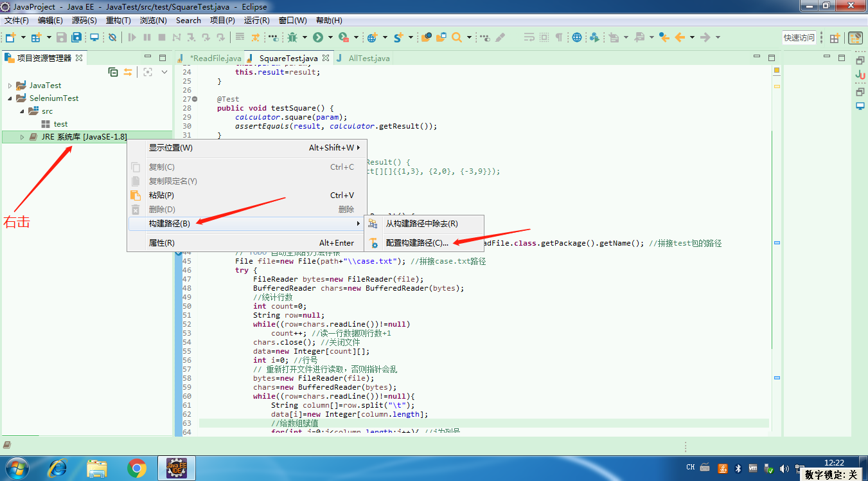
Task: Click the Search magnifier icon
Action: point(457,37)
